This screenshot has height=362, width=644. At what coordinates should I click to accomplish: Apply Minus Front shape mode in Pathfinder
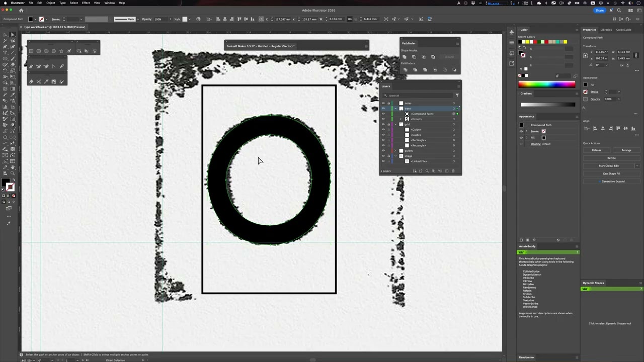point(414,57)
